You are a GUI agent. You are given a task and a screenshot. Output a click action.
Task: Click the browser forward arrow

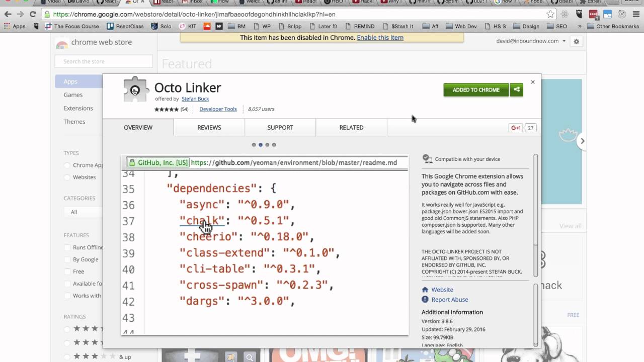(20, 15)
